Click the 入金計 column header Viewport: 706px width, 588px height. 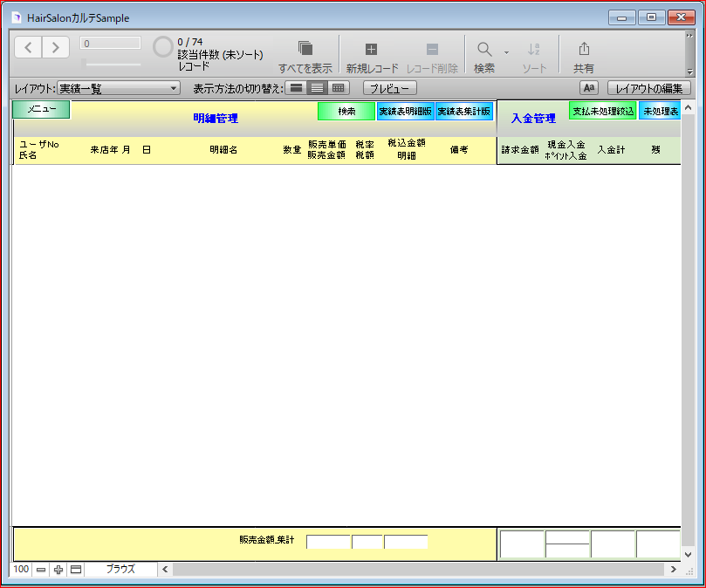click(612, 150)
